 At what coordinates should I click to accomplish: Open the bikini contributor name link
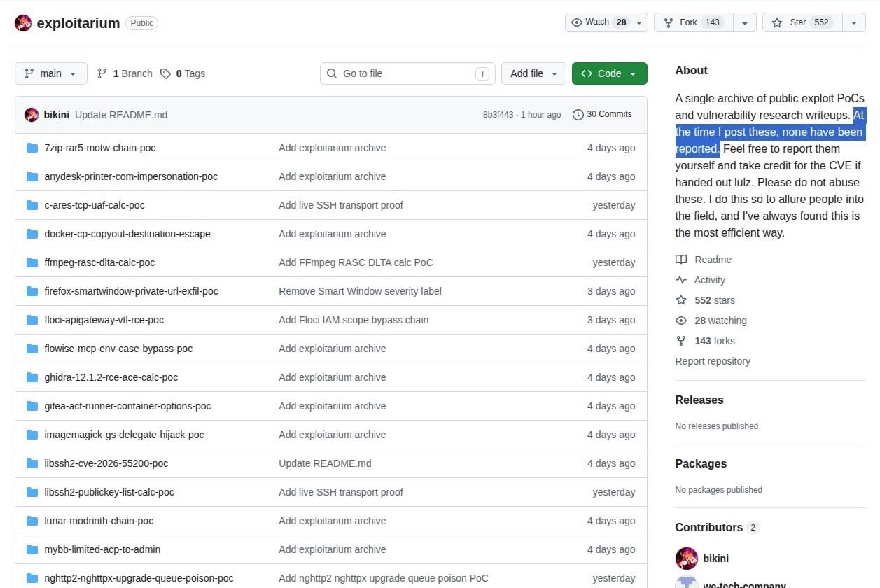(x=715, y=559)
